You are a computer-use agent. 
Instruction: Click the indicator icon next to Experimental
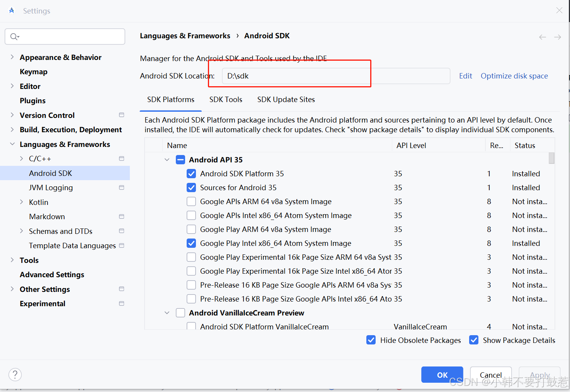pos(121,303)
